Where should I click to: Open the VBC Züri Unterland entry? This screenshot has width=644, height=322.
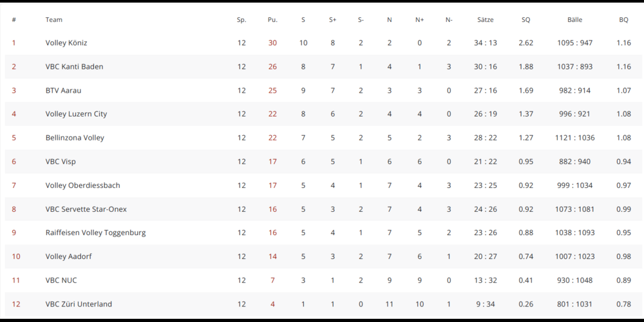tap(79, 304)
